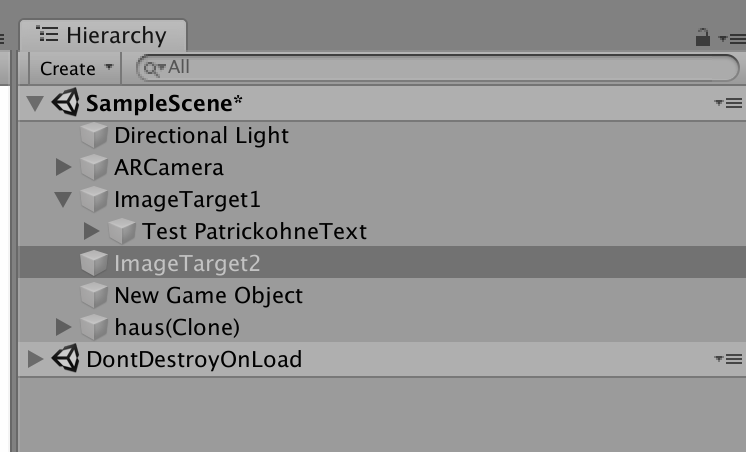The height and width of the screenshot is (452, 746).
Task: Expand the DontDestroyOnLoad scene
Action: [x=37, y=359]
